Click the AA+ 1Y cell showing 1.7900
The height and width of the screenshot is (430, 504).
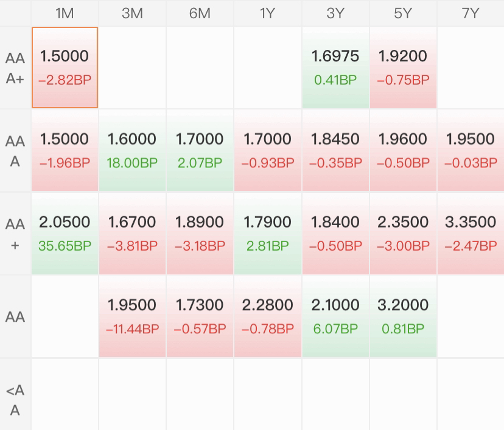[x=267, y=234]
